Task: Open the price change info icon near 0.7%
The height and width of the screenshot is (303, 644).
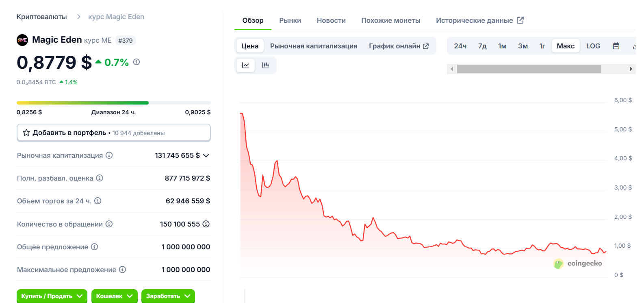Action: (137, 62)
